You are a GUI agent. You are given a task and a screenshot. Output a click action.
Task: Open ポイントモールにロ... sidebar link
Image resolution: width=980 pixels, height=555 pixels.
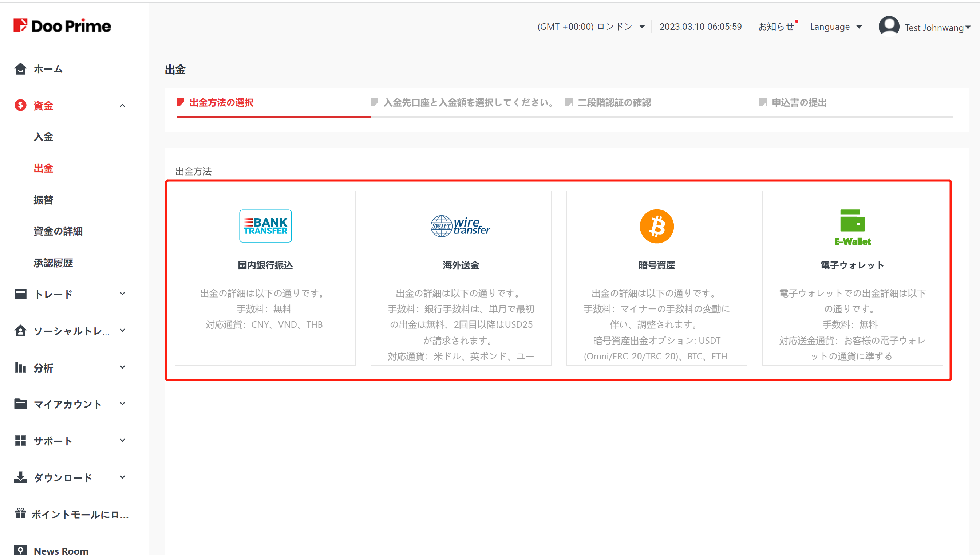pyautogui.click(x=80, y=514)
